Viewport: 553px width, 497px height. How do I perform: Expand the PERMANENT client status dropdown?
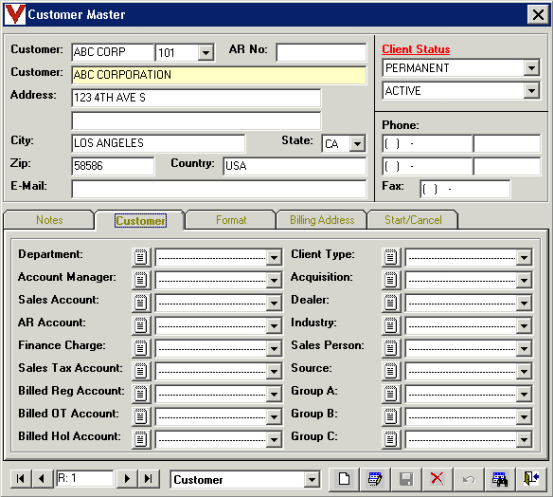(x=531, y=68)
